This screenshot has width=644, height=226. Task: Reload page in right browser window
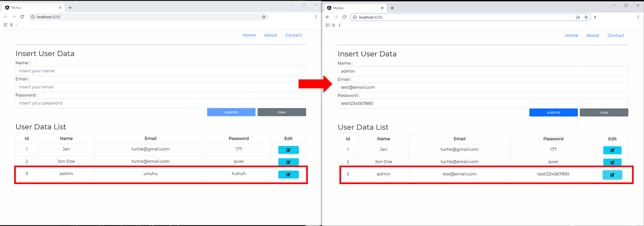(344, 17)
